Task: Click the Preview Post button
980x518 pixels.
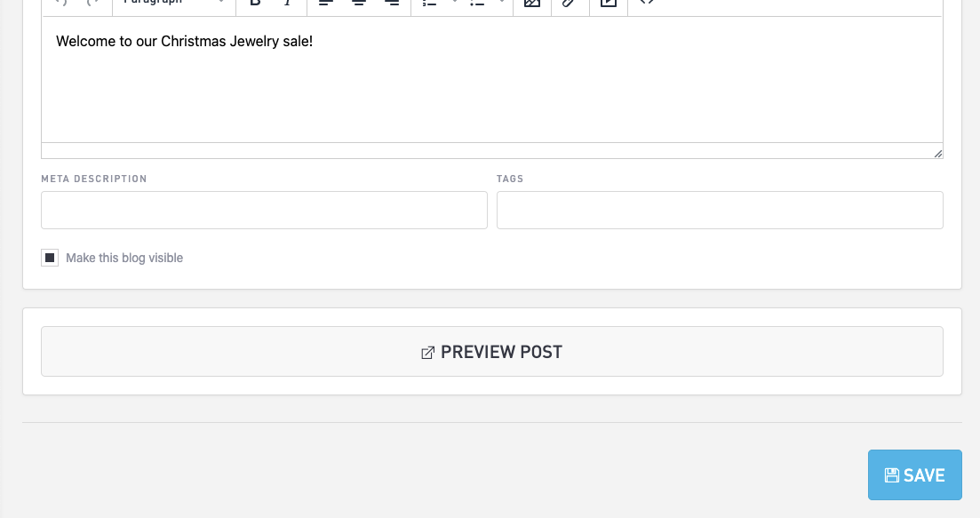Action: pos(491,352)
